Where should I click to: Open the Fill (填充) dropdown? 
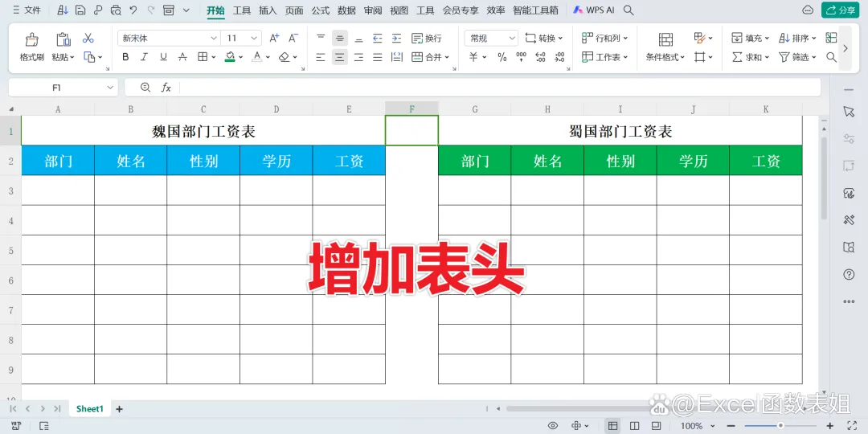(750, 39)
